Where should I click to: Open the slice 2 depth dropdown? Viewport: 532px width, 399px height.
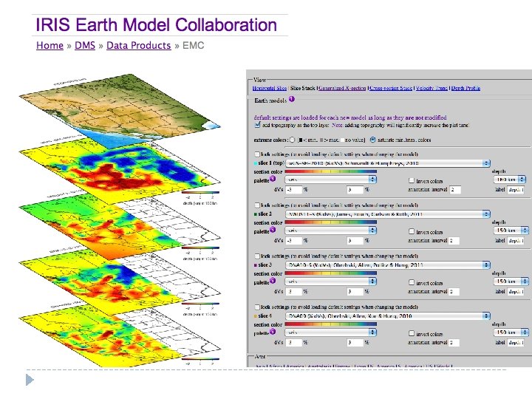511,231
